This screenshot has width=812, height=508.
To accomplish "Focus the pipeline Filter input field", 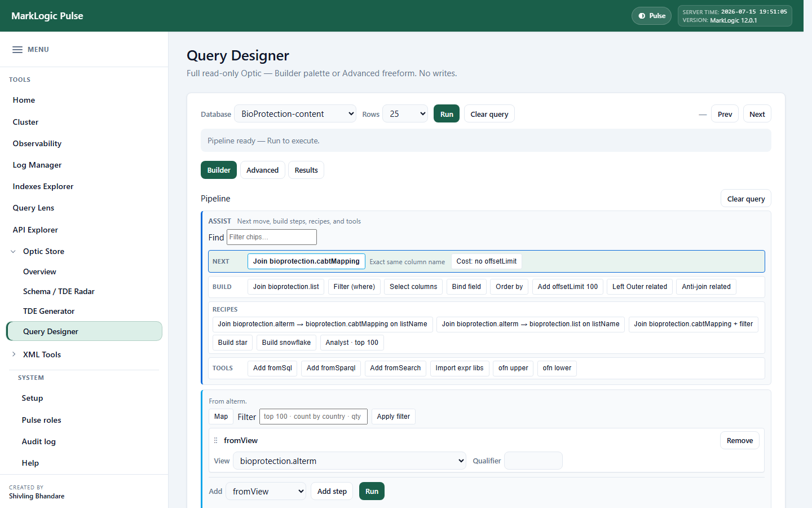I will tap(314, 417).
